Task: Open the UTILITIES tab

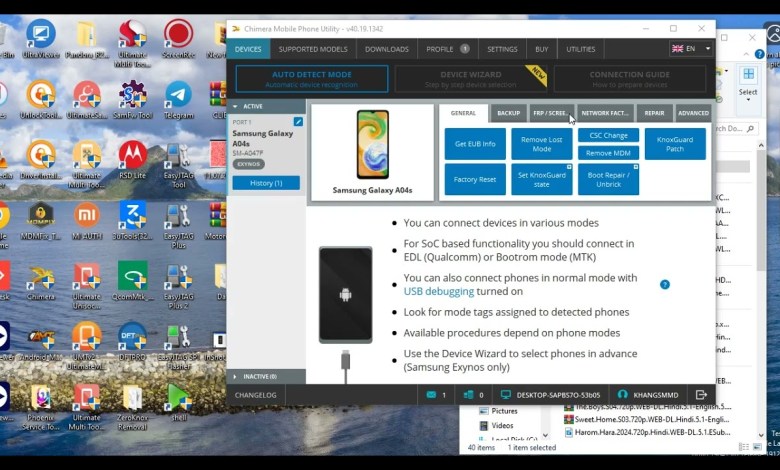Action: click(x=581, y=49)
